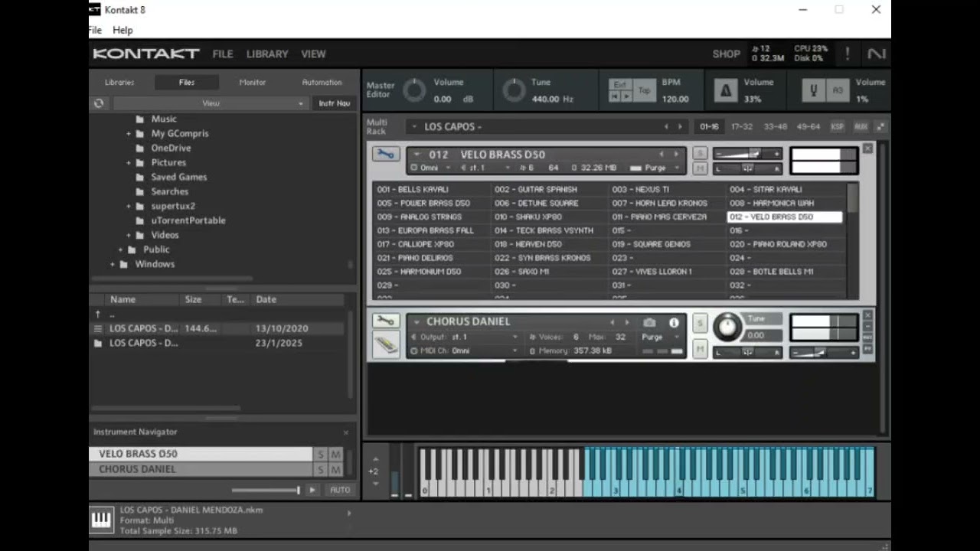Open the KSP script editor button
This screenshot has height=551, width=980.
click(838, 126)
